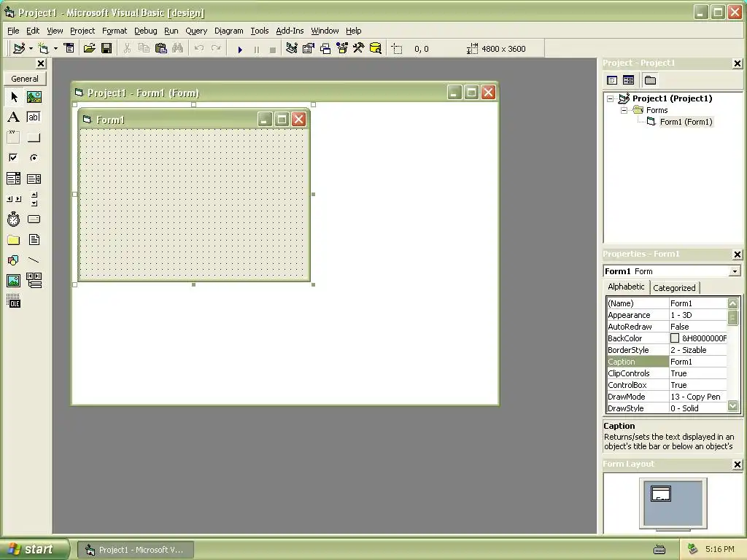This screenshot has height=560, width=747.
Task: Select the HScrollBar control tool
Action: (x=14, y=199)
